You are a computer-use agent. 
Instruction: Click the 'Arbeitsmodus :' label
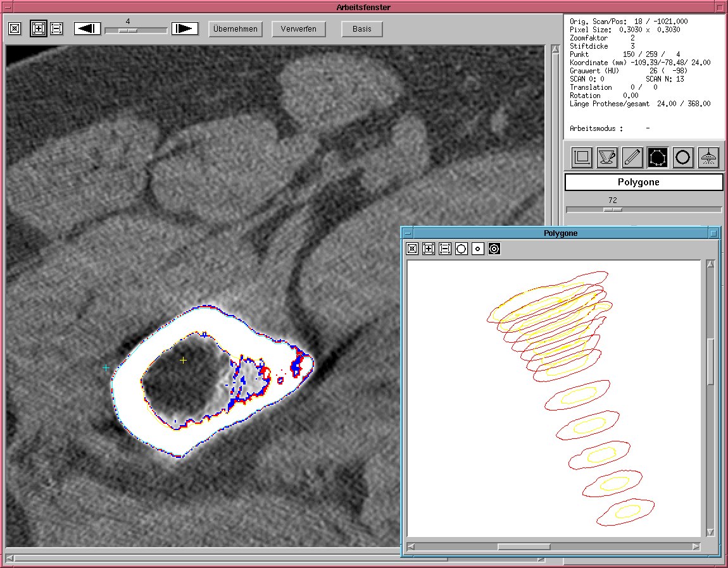coord(596,128)
